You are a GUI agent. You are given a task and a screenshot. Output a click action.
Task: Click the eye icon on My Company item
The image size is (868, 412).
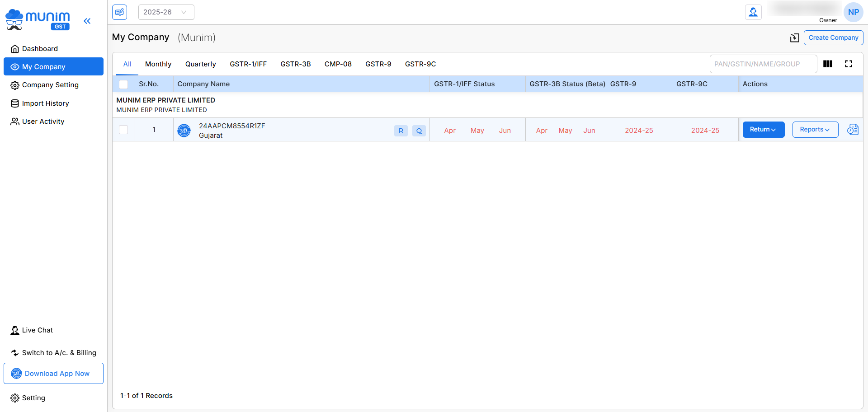click(x=15, y=67)
